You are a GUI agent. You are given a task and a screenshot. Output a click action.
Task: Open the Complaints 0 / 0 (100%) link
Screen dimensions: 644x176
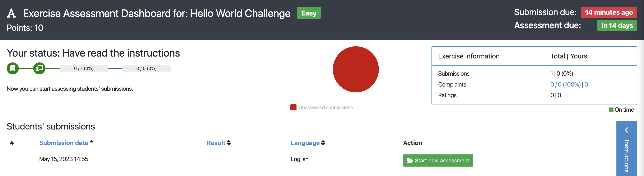[x=565, y=84]
